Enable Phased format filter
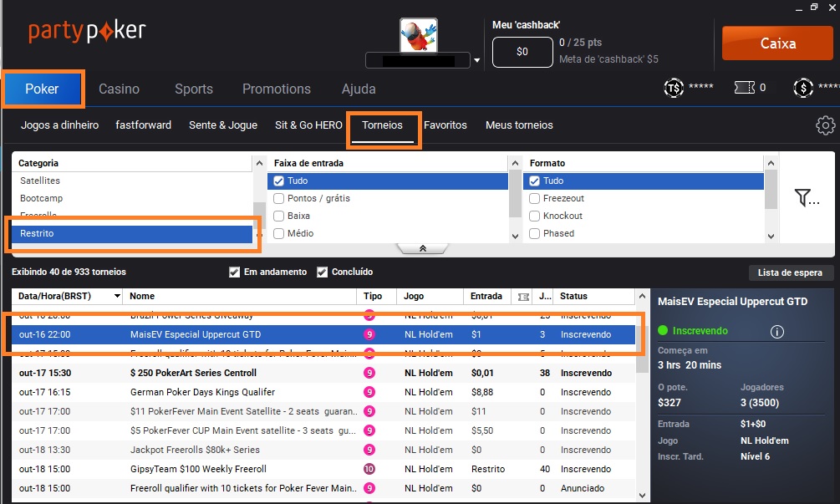 [x=534, y=233]
